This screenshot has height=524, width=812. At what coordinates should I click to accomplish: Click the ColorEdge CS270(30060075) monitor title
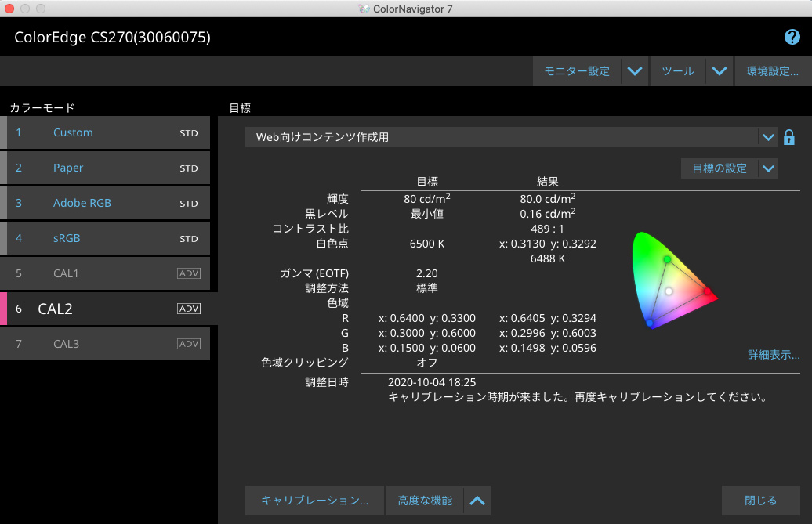(112, 38)
